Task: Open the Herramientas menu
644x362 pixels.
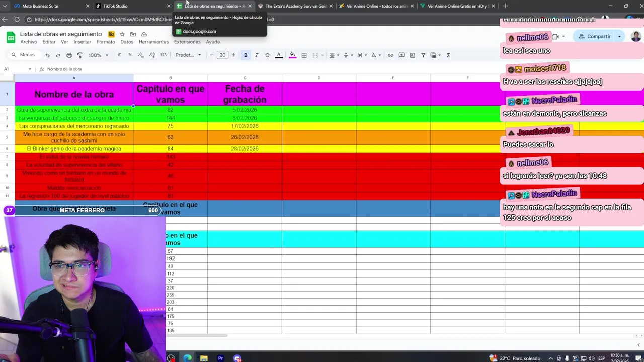Action: point(153,42)
